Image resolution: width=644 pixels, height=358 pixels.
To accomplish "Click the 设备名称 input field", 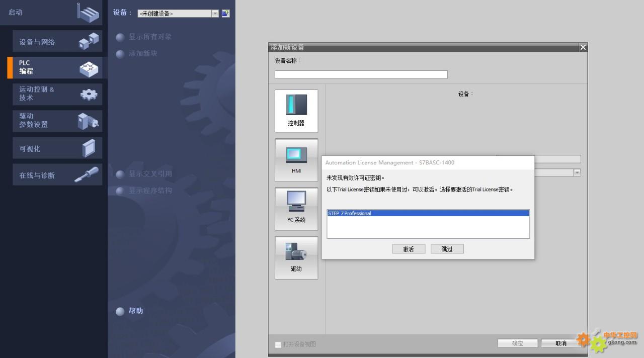I will click(361, 74).
